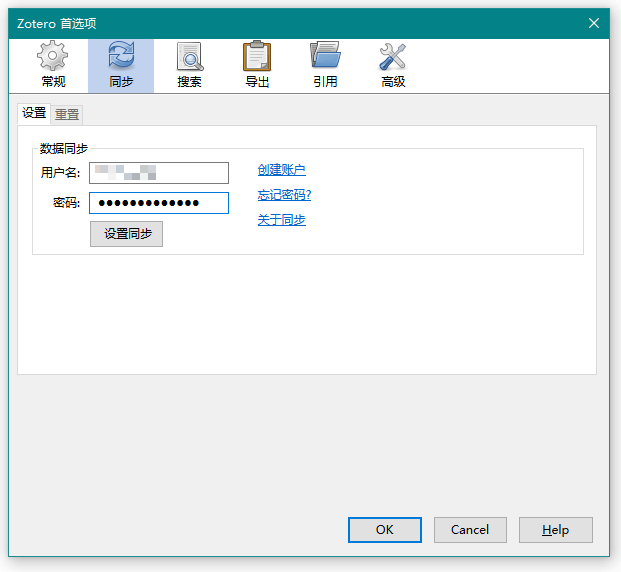Viewport: 621px width, 572px height.
Task: Open the 忘记密码? link
Action: coord(284,194)
